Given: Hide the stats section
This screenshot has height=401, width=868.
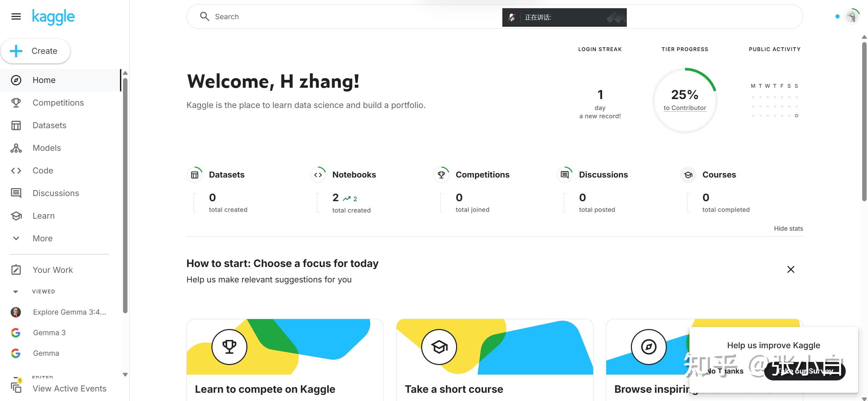Looking at the screenshot, I should [788, 229].
